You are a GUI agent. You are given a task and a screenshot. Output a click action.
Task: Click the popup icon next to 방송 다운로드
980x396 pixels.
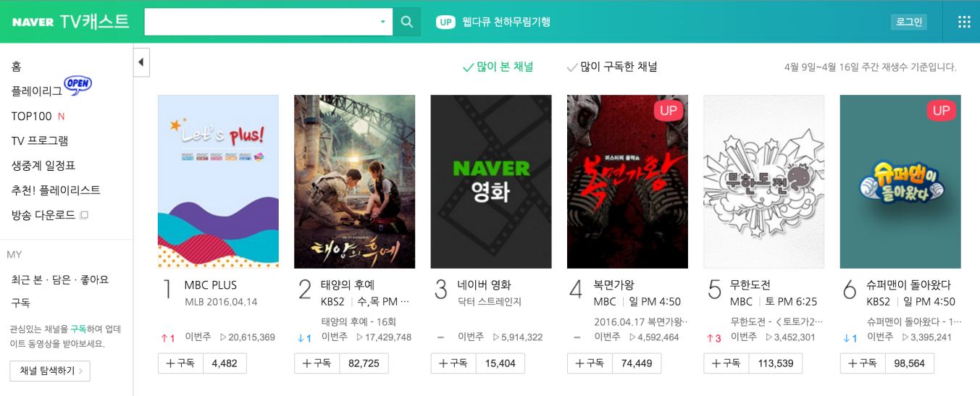(x=84, y=215)
